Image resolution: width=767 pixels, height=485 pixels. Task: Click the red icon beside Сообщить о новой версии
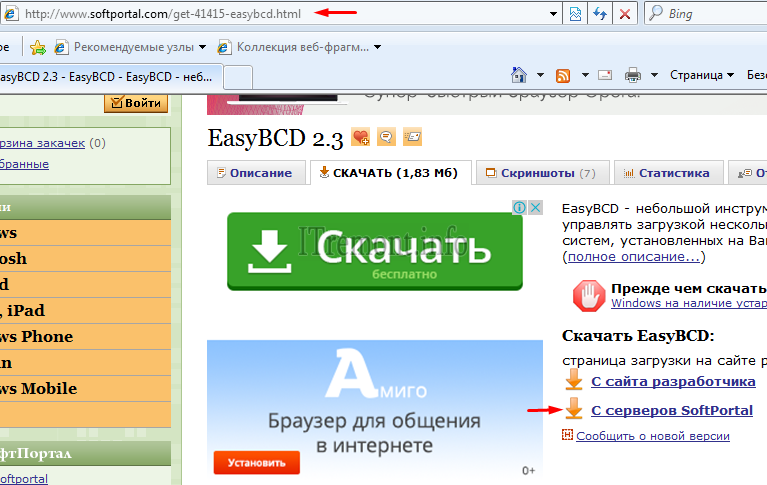click(x=567, y=435)
